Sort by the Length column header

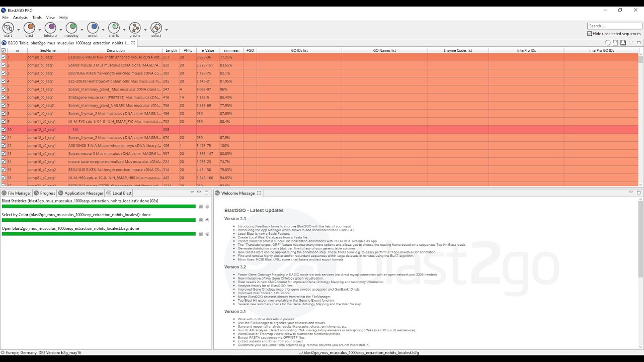click(171, 51)
